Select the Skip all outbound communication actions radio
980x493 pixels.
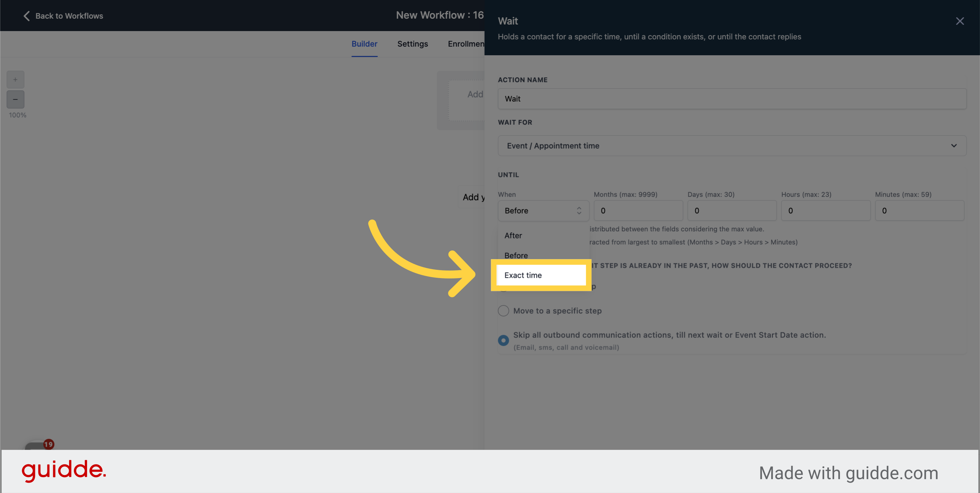(503, 340)
